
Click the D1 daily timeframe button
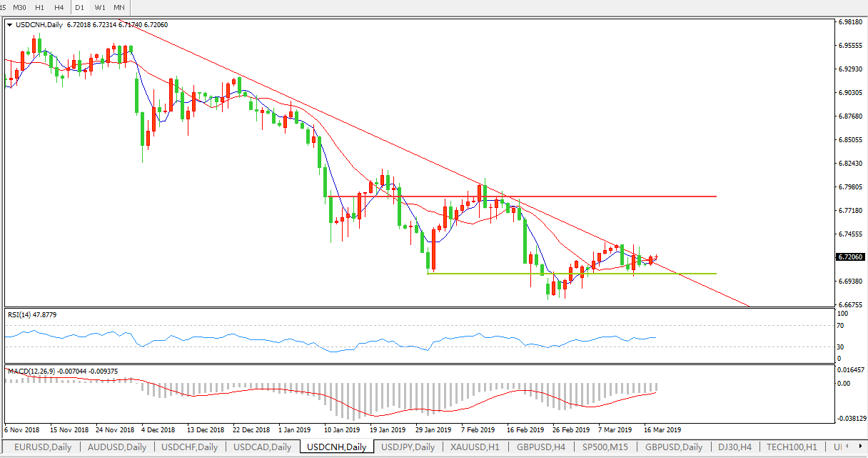tap(79, 7)
